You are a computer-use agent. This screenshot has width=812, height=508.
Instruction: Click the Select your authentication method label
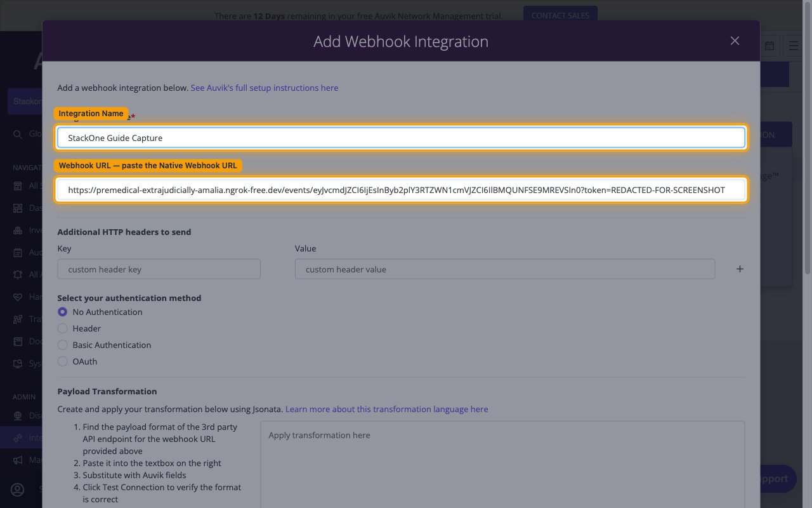129,298
